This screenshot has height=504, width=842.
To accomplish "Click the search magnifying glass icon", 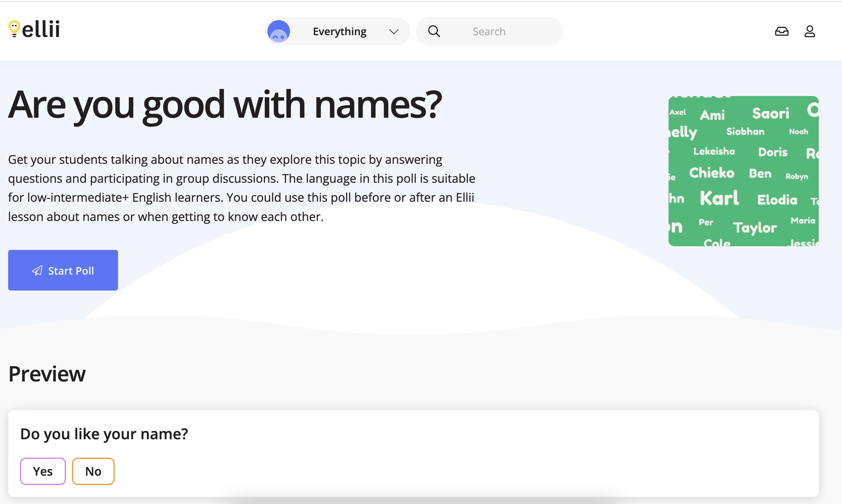I will pos(434,31).
